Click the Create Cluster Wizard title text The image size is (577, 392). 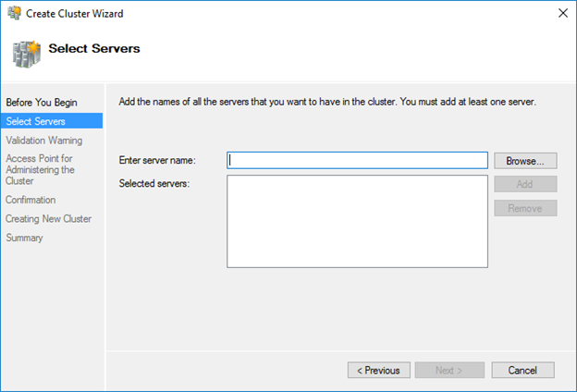(x=75, y=14)
